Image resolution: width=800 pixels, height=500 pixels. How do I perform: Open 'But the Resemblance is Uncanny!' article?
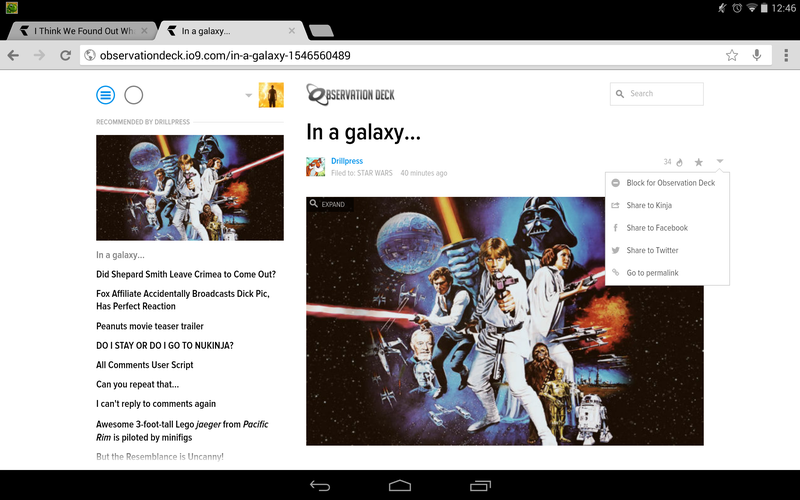(160, 457)
